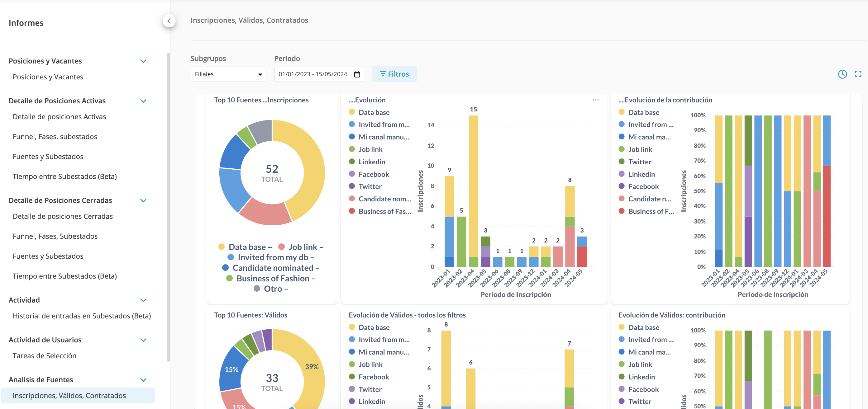The width and height of the screenshot is (868, 409).
Task: Collapse Detalle de Posiciones Cerradas chevron
Action: point(143,201)
